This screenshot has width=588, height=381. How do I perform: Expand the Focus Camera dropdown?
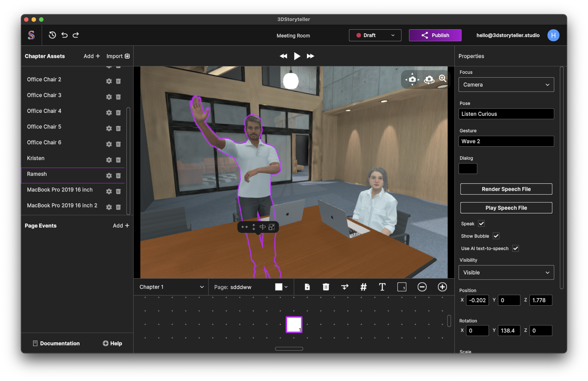coord(506,85)
